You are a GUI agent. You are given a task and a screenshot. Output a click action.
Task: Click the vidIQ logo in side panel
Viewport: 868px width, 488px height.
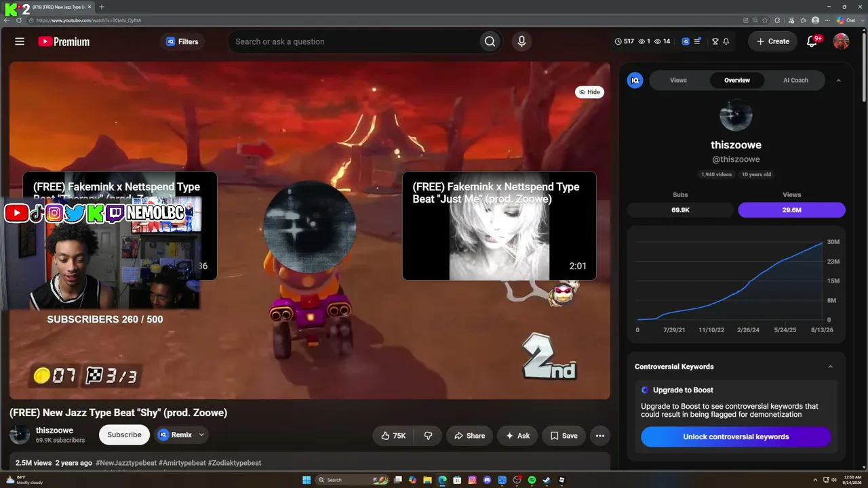(x=635, y=80)
